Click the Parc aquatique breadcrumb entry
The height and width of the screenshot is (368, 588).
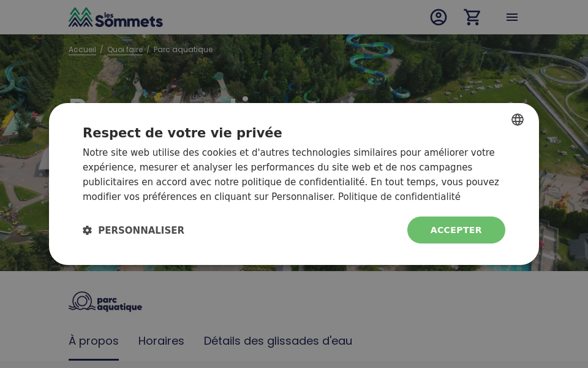click(x=183, y=50)
